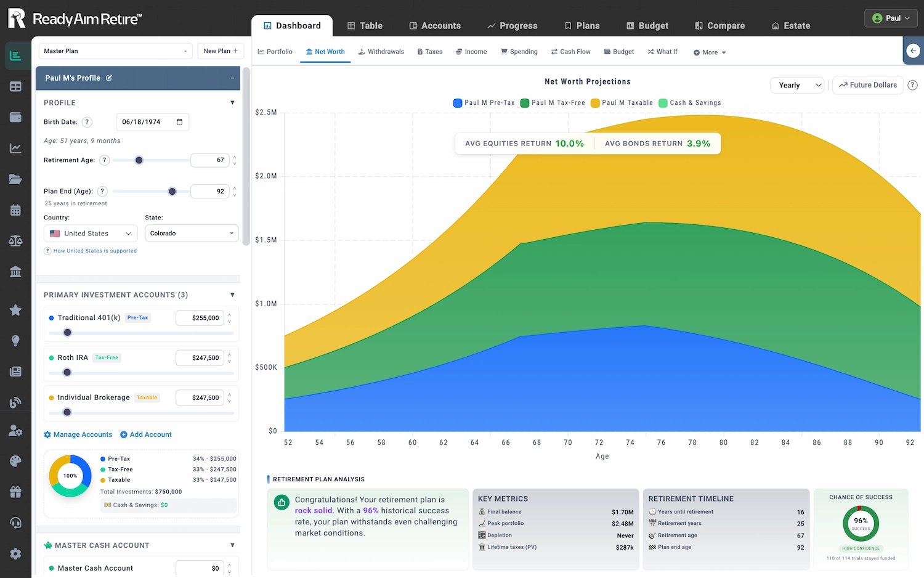Open the color palette sidebar icon
This screenshot has height=578, width=924.
point(15,462)
